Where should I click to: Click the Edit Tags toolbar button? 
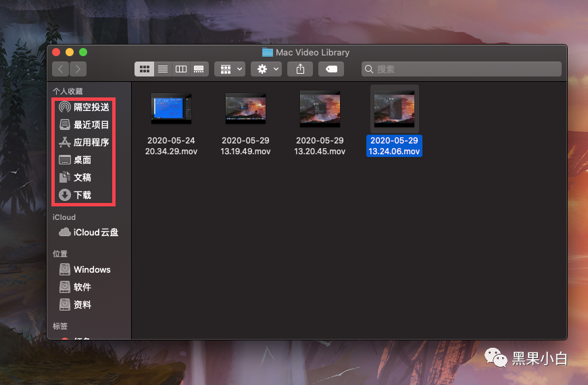(331, 69)
